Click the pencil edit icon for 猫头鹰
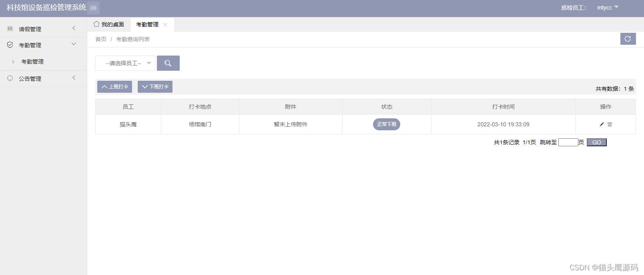 [602, 124]
